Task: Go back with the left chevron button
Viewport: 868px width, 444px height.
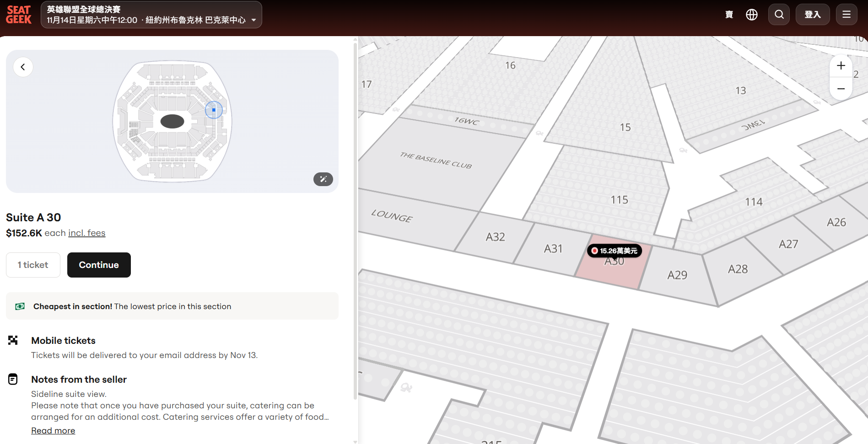Action: tap(23, 67)
